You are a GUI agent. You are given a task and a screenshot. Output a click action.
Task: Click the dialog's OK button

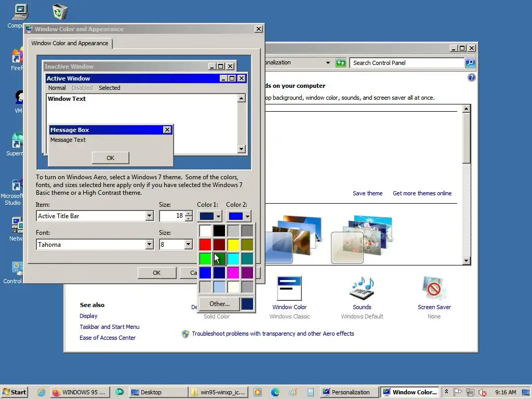pos(156,273)
